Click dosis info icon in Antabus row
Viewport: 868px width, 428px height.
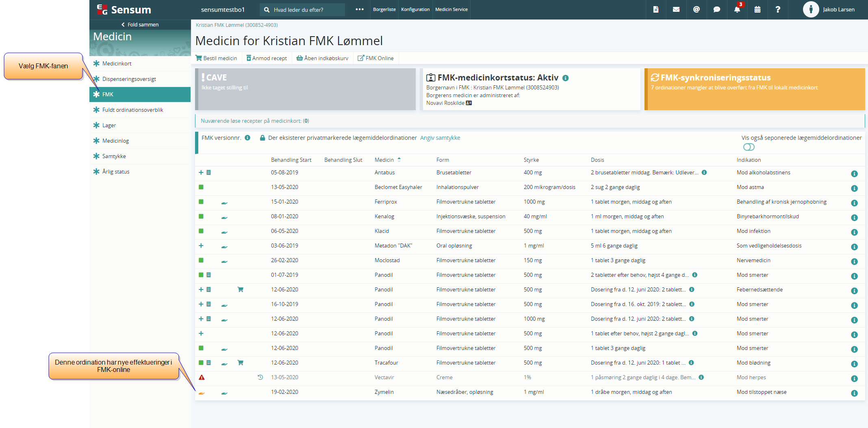coord(704,172)
